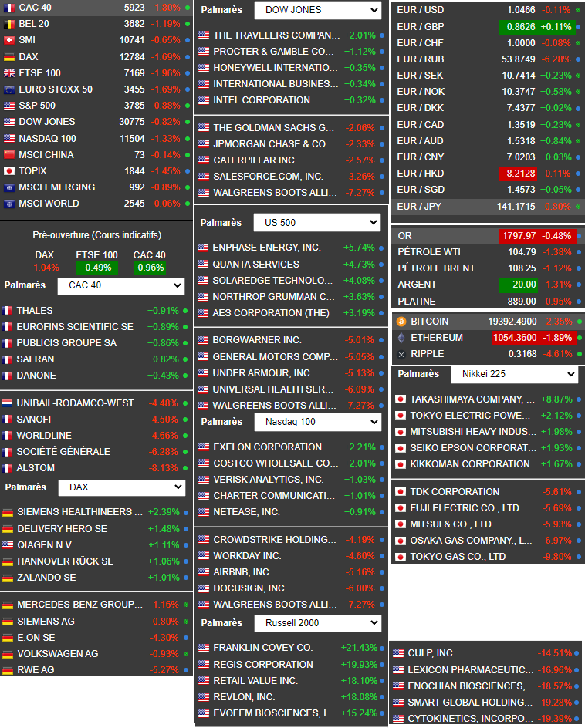Click the green dot beside BITCOIN change
Screen dimensions: 585x728
(580, 322)
